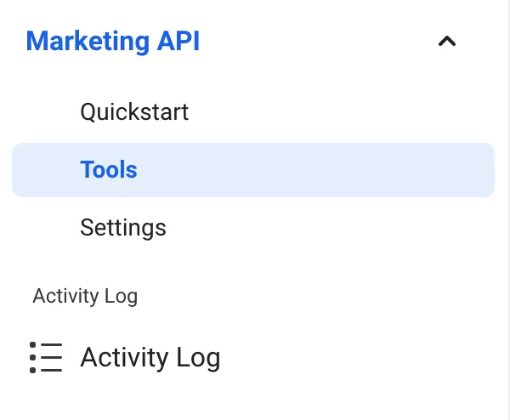
Task: Click the small Activity Log section label
Action: 85,297
